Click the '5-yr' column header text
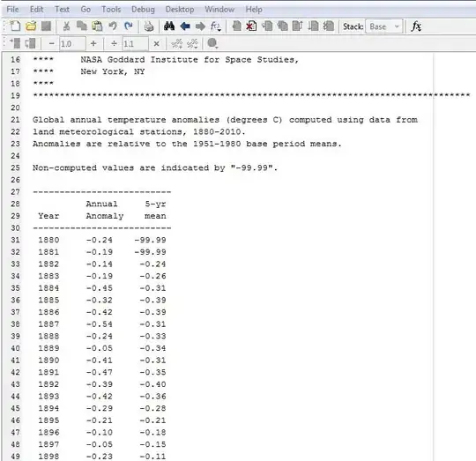 (155, 204)
